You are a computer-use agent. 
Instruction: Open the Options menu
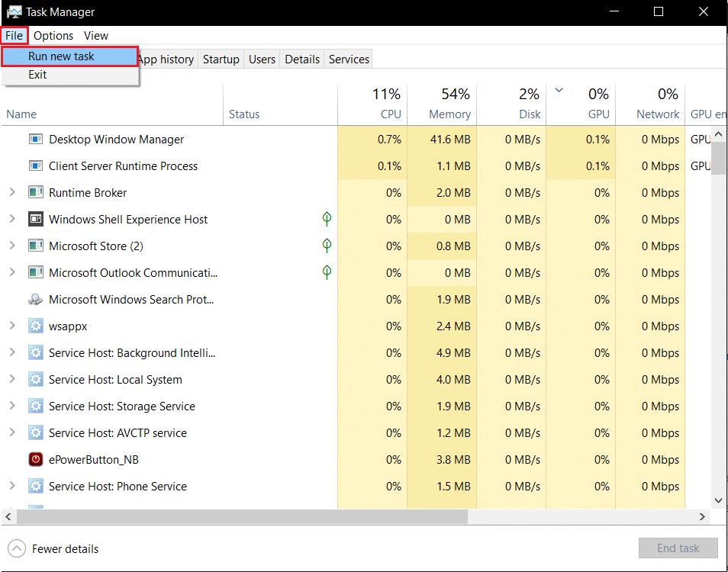click(53, 36)
